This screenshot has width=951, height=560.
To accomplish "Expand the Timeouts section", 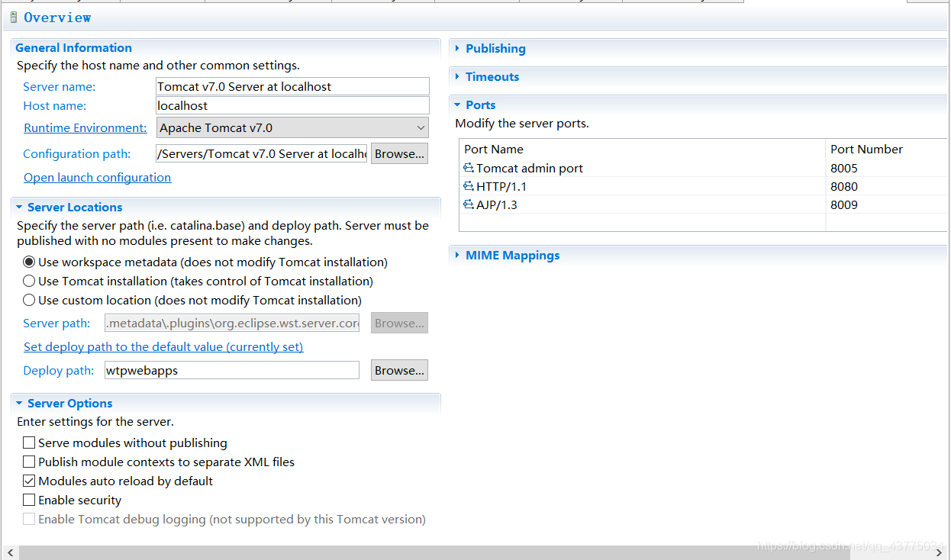I will click(457, 76).
